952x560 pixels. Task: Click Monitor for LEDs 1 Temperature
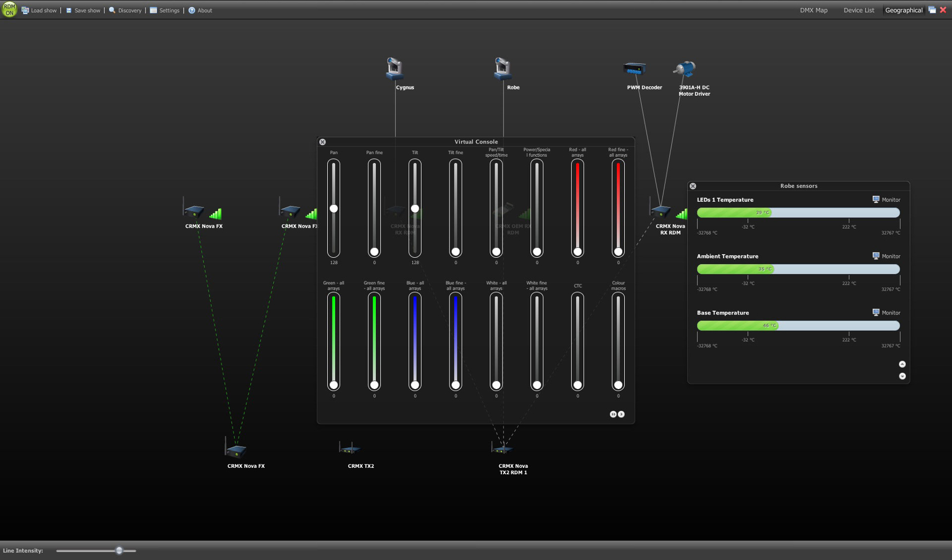pos(886,200)
